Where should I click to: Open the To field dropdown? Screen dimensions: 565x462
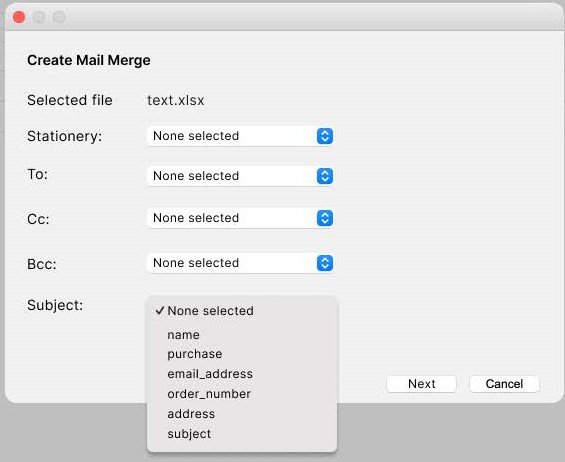pyautogui.click(x=240, y=176)
